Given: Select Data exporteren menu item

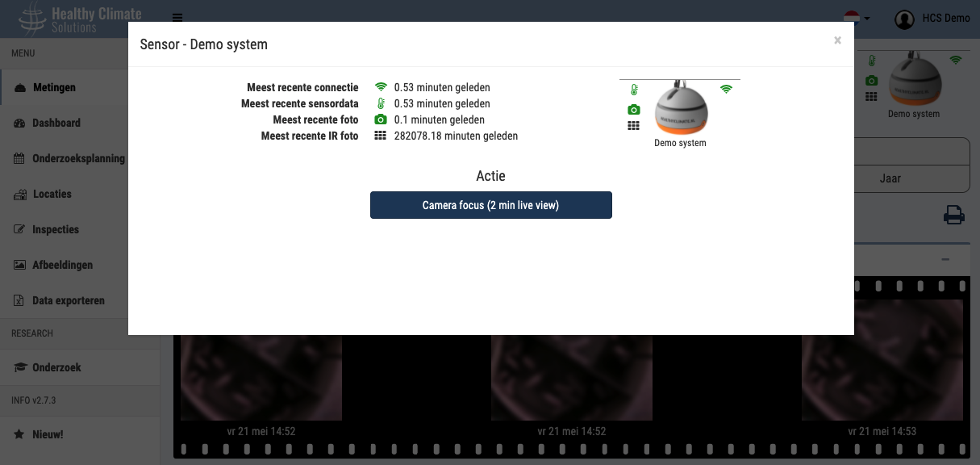Looking at the screenshot, I should pyautogui.click(x=68, y=300).
